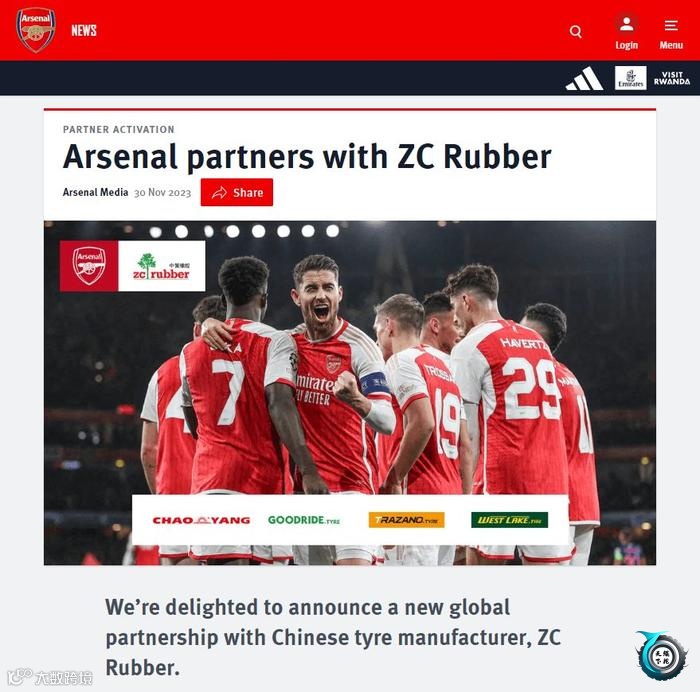Click the Goodride tyre brand logo

[x=304, y=520]
